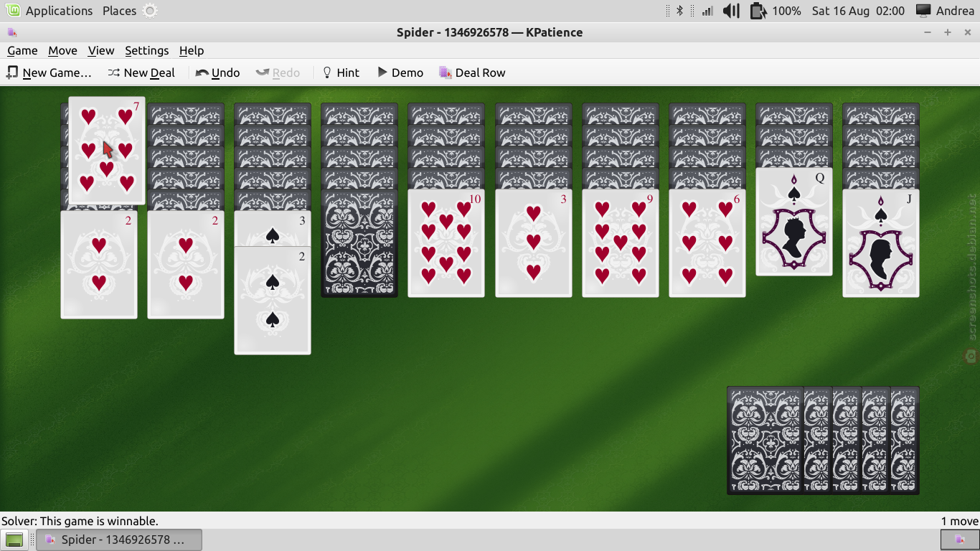Click the '1 move' counter in status bar
The image size is (980, 551).
tap(960, 521)
